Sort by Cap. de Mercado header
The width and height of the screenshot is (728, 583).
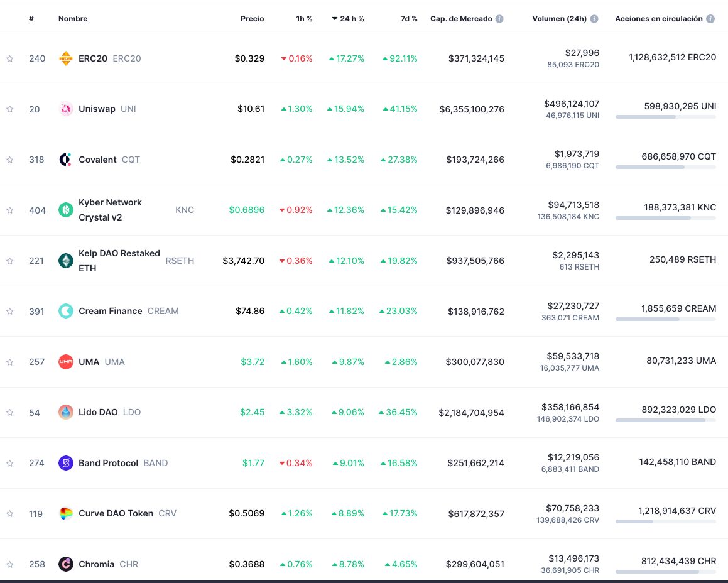click(x=461, y=19)
